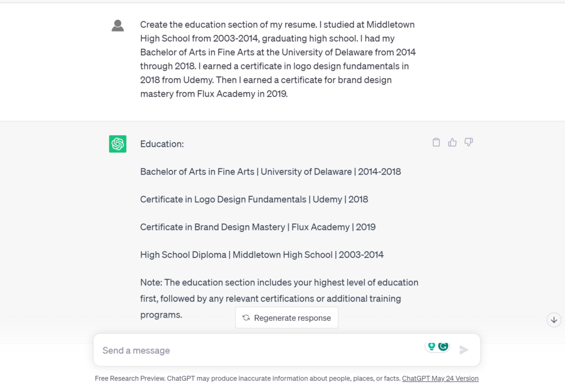Jump to bottom with the down-arrow button

pos(554,320)
